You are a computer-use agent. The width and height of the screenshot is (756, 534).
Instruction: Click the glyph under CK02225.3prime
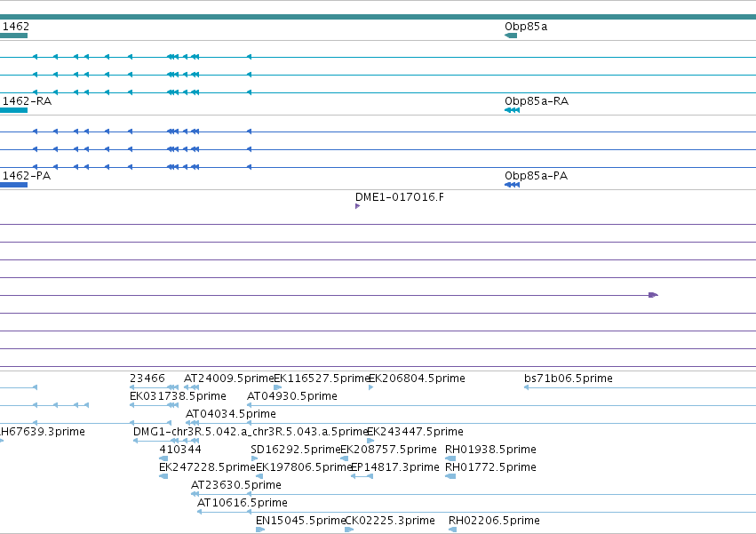click(349, 530)
